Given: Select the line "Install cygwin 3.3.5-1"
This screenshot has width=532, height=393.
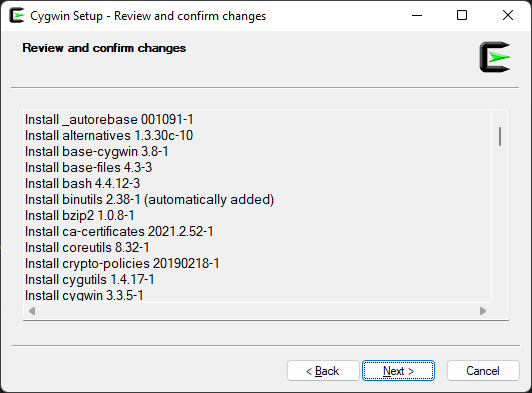Looking at the screenshot, I should pyautogui.click(x=84, y=295).
